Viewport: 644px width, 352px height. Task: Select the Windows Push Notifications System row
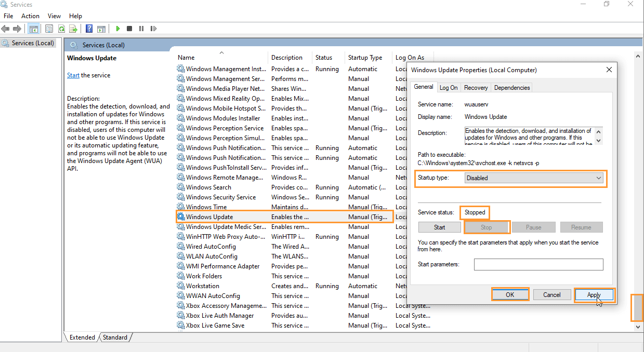tap(292, 148)
